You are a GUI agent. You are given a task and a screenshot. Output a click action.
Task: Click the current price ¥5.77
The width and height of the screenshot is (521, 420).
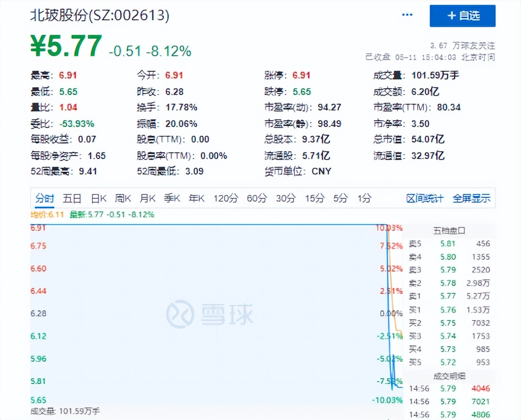pos(66,46)
